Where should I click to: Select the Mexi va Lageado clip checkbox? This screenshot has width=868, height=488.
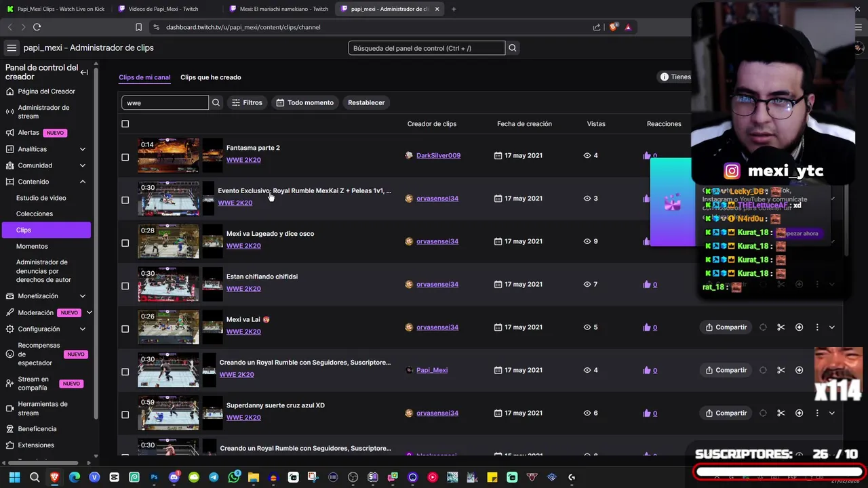tap(125, 243)
